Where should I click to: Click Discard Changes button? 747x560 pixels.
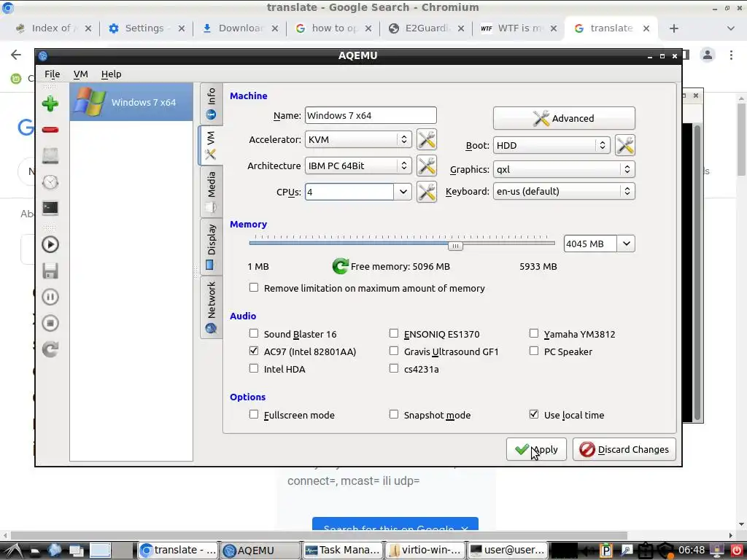[x=624, y=449]
